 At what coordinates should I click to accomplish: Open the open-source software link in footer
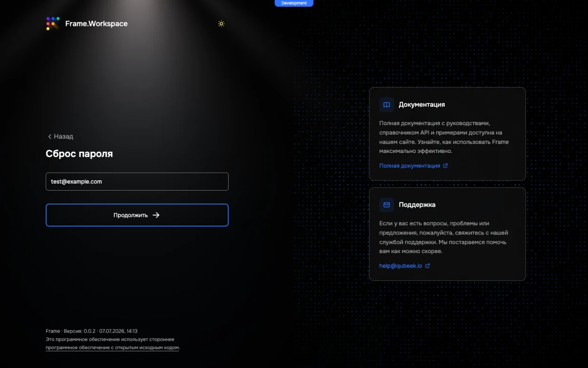tap(112, 348)
